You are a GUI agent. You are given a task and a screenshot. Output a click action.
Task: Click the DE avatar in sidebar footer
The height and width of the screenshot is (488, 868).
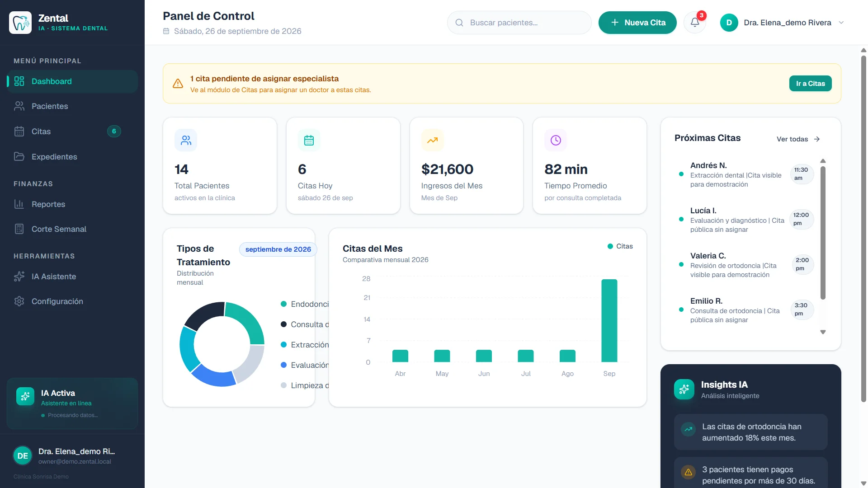tap(23, 455)
